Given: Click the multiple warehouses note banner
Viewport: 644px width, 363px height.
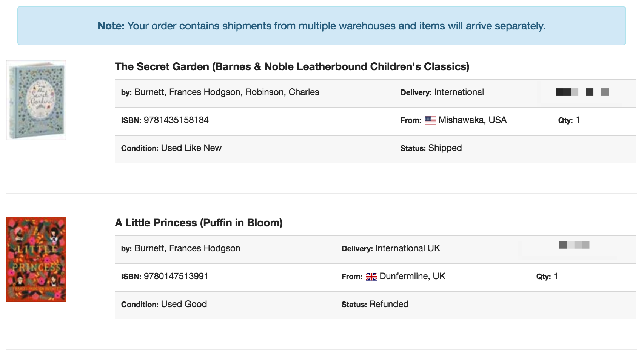Looking at the screenshot, I should [321, 26].
